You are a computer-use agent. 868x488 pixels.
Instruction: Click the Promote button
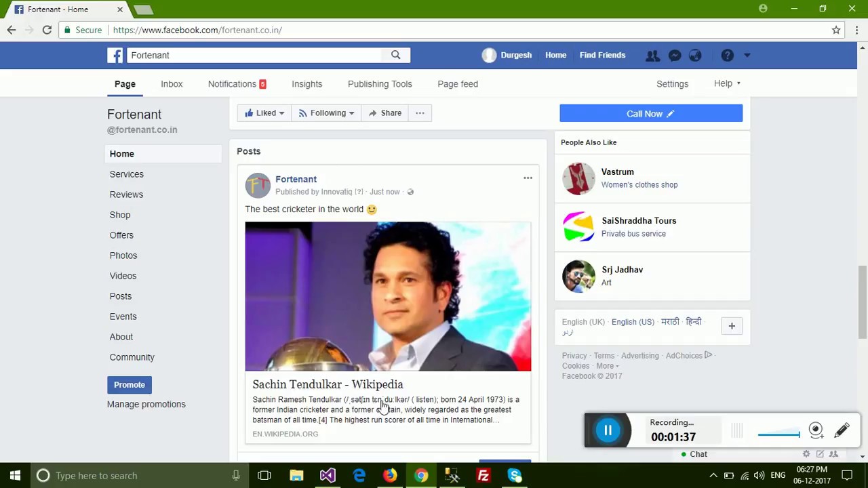click(x=130, y=385)
